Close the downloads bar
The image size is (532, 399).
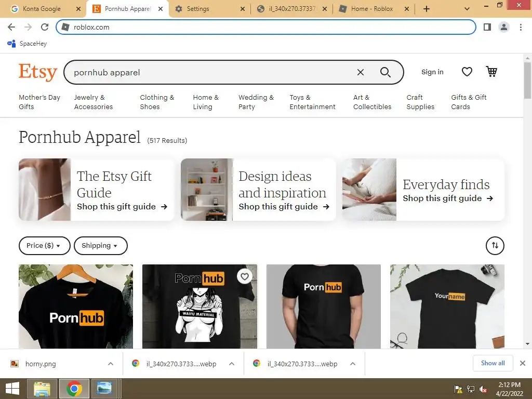pos(523,363)
